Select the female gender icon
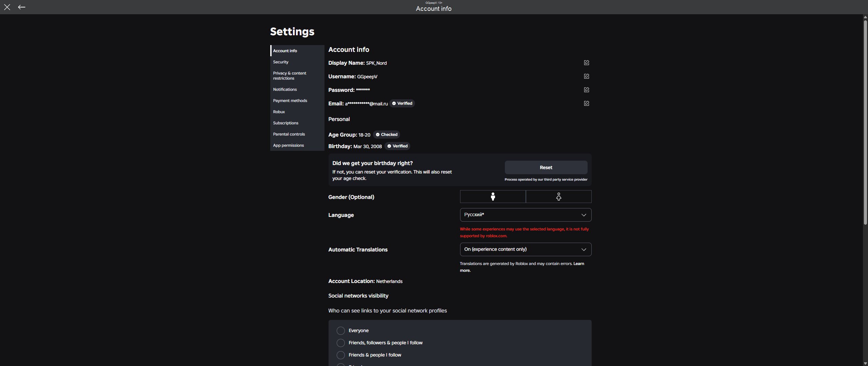This screenshot has width=868, height=366. click(x=558, y=197)
